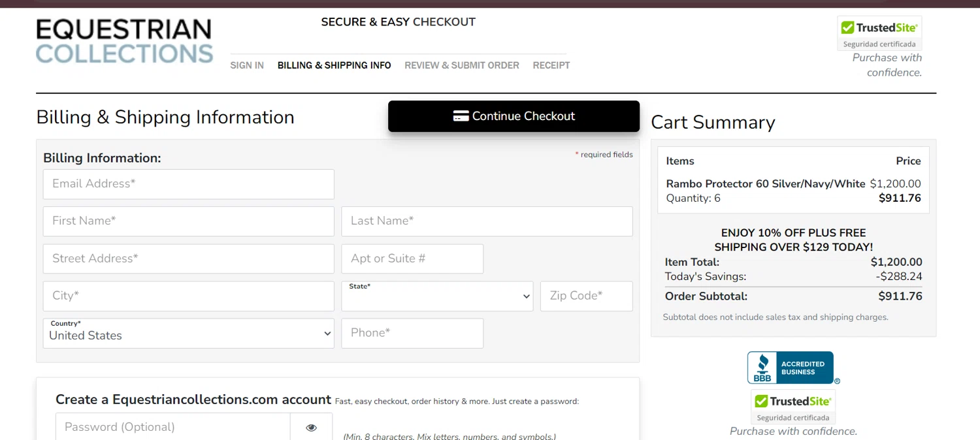The width and height of the screenshot is (980, 440).
Task: Jump to the Receipt step
Action: pos(551,65)
